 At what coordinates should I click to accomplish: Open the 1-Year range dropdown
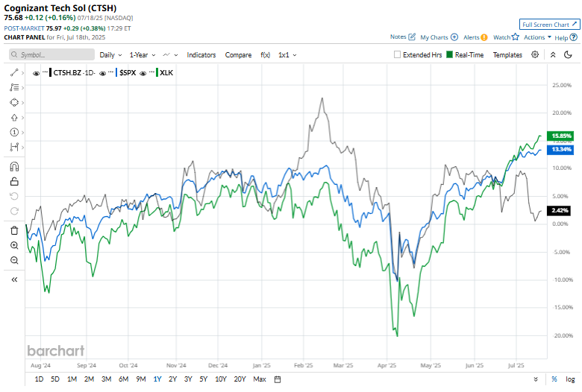click(143, 55)
